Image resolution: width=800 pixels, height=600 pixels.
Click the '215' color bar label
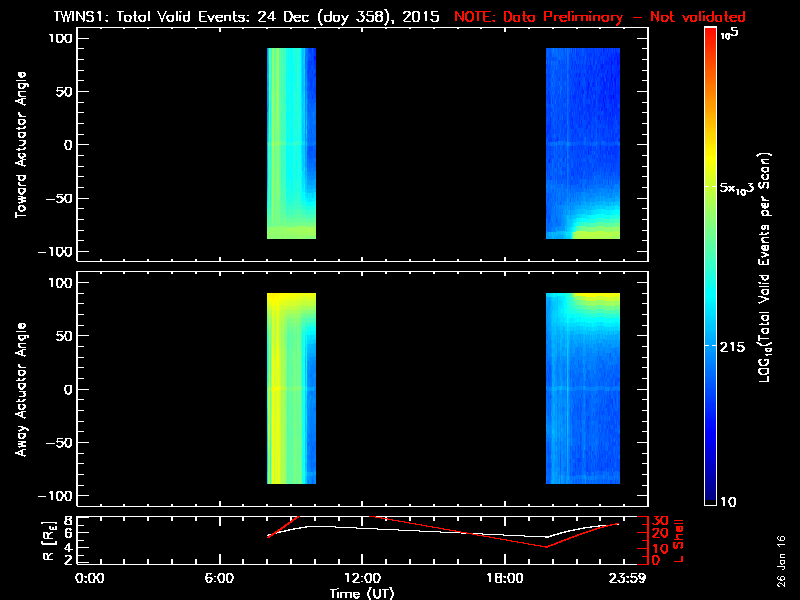coord(732,347)
